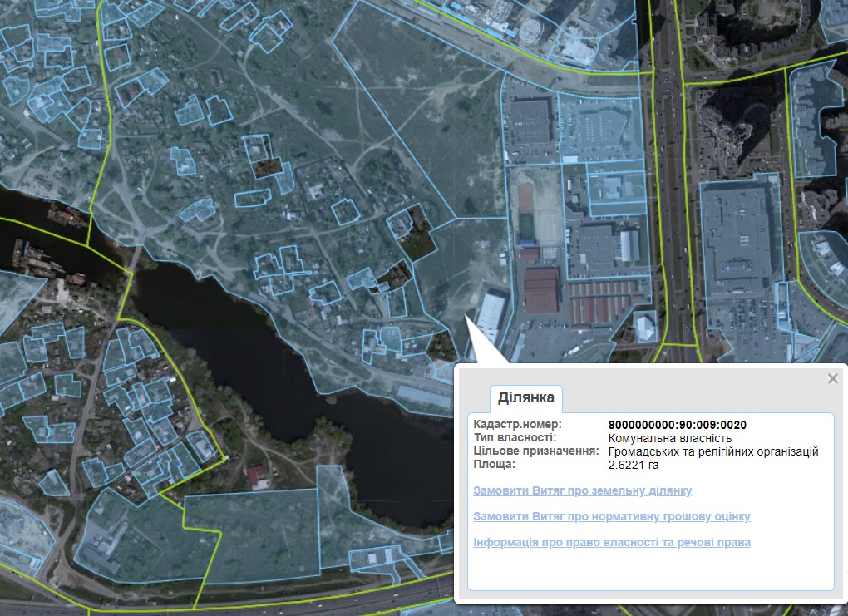Click the Тип власності label
848x616 pixels.
(515, 438)
